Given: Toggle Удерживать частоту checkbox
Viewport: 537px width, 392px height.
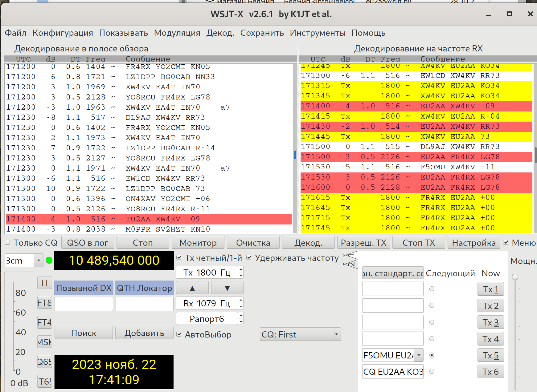Looking at the screenshot, I should [x=249, y=258].
